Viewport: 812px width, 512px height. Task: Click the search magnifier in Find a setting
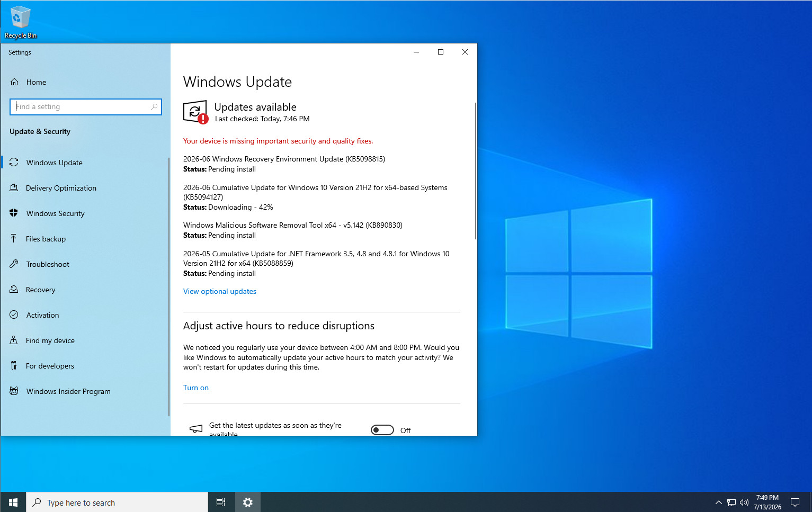[154, 107]
